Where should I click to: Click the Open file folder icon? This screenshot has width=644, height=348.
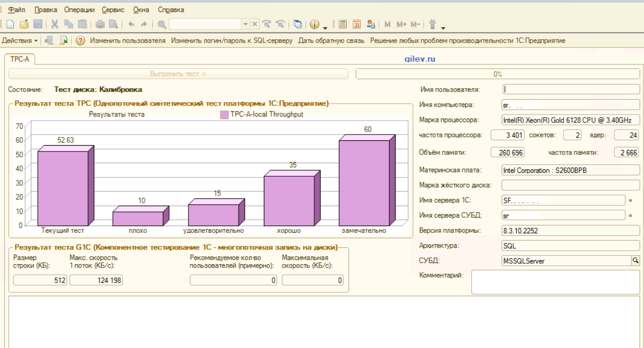click(24, 24)
